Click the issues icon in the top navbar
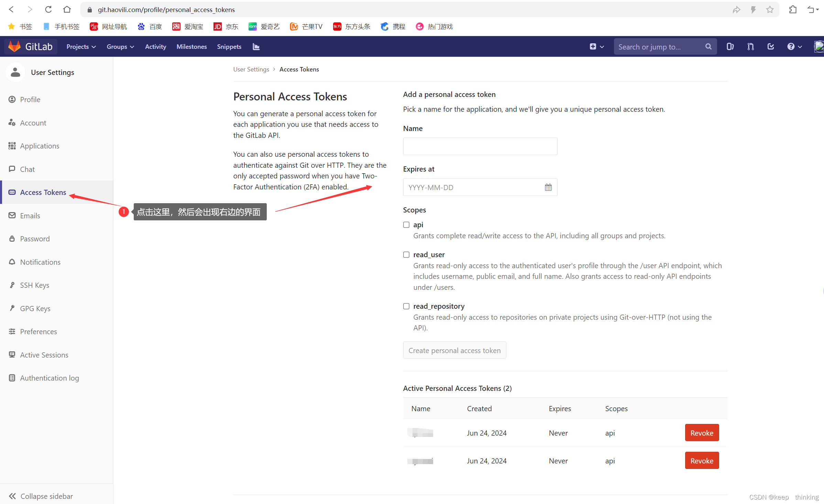824x504 pixels. 730,46
